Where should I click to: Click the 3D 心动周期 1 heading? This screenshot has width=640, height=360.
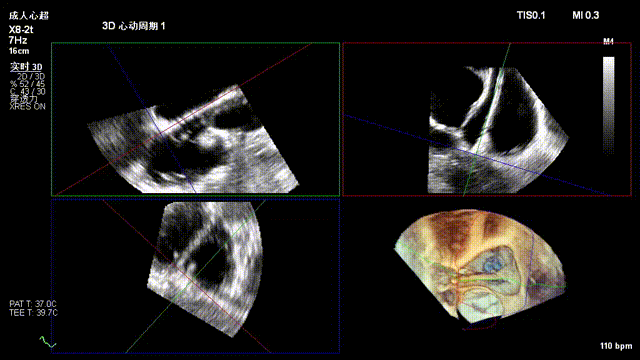click(133, 26)
